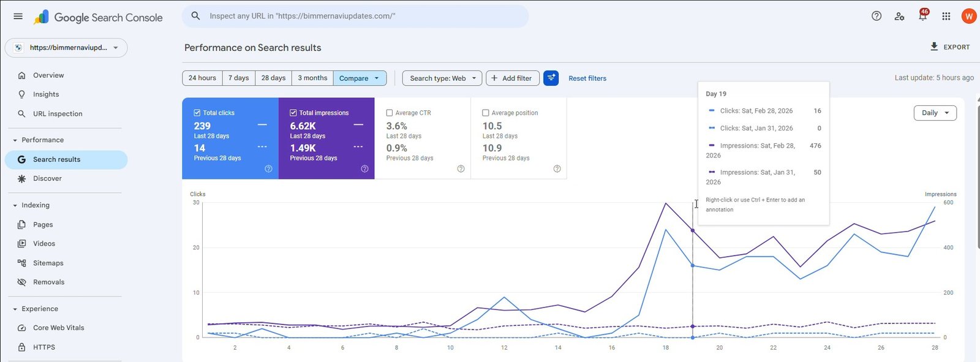Open Google apps grid icon
Image resolution: width=980 pixels, height=362 pixels.
click(946, 16)
